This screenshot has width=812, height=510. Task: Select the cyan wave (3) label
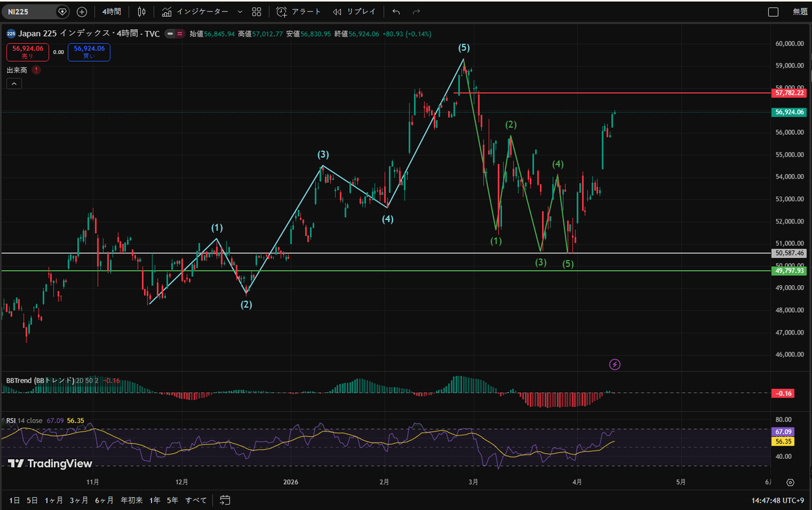pyautogui.click(x=323, y=154)
